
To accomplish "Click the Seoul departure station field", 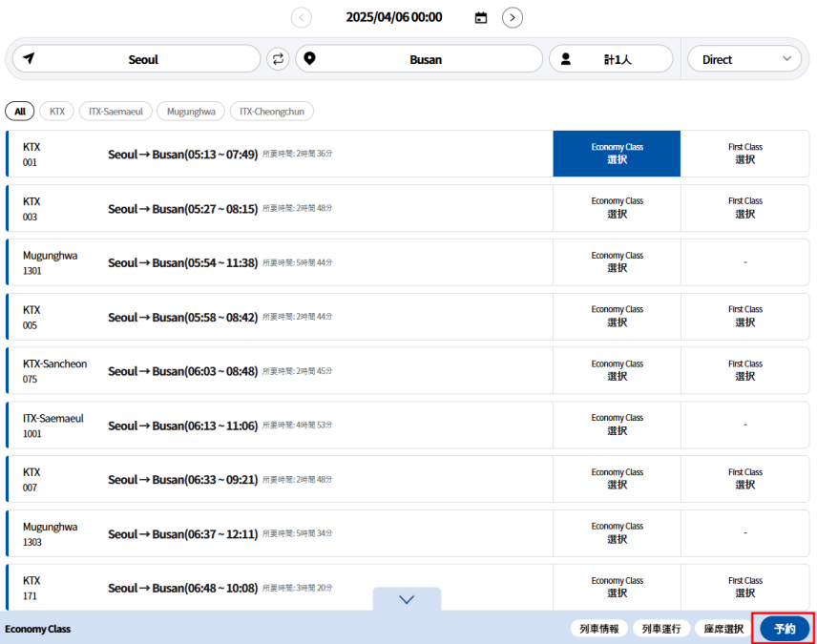I will point(143,59).
